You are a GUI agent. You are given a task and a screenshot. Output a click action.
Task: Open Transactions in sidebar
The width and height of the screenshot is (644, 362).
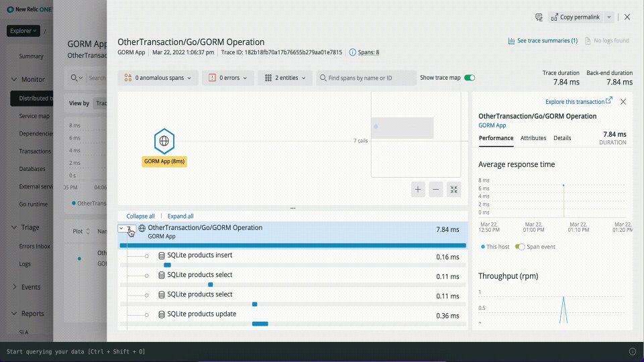tap(35, 152)
